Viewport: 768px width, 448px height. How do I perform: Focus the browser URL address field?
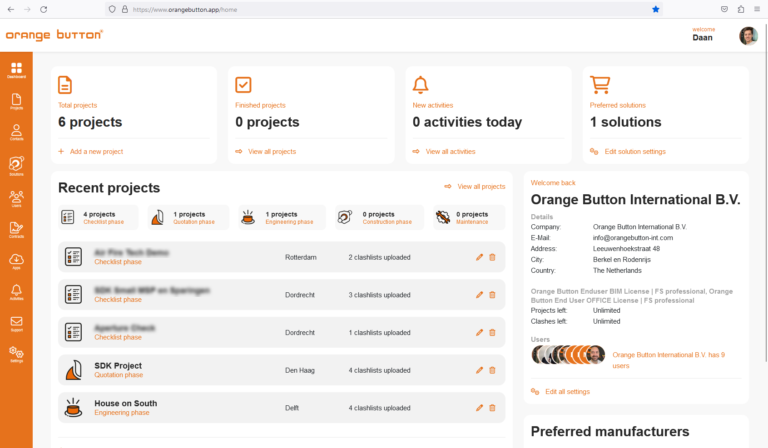(382, 9)
